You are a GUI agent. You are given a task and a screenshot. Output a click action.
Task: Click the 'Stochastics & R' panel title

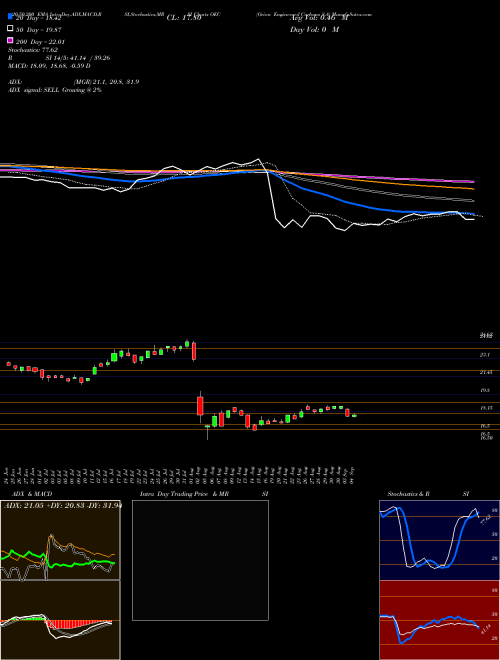409,494
